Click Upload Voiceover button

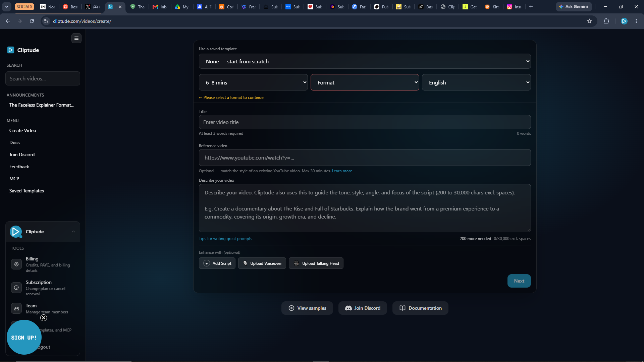point(262,263)
